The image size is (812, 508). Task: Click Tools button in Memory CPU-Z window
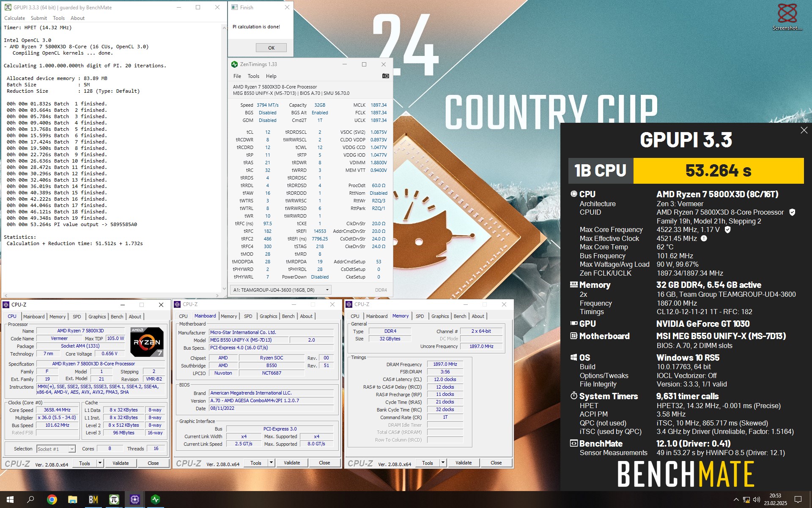pyautogui.click(x=428, y=463)
